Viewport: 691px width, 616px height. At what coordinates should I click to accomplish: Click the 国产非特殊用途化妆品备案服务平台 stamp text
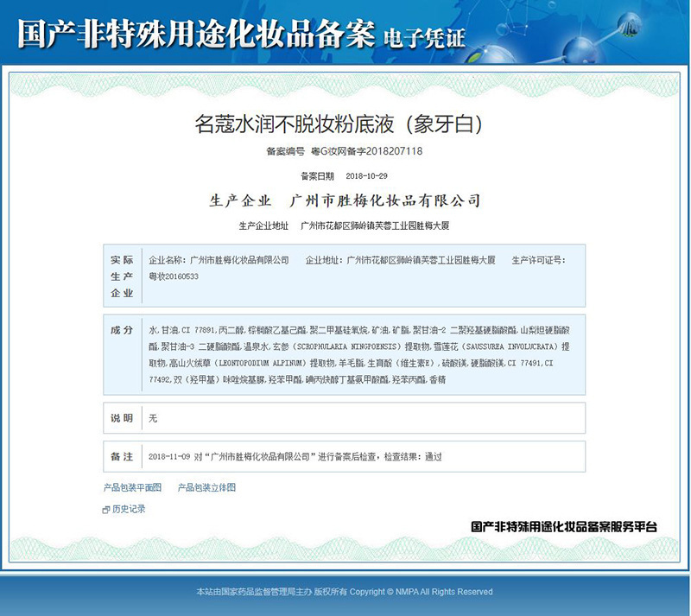(564, 526)
